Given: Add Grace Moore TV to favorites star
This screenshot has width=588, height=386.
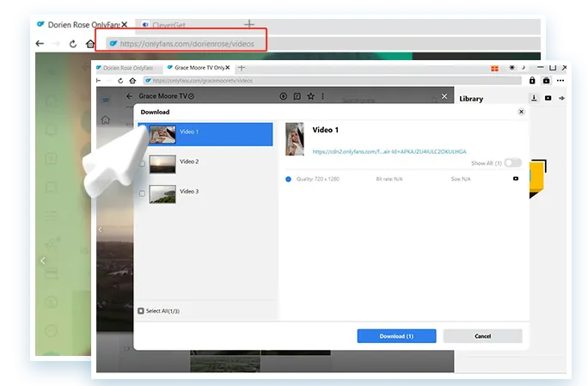Looking at the screenshot, I should coord(310,96).
